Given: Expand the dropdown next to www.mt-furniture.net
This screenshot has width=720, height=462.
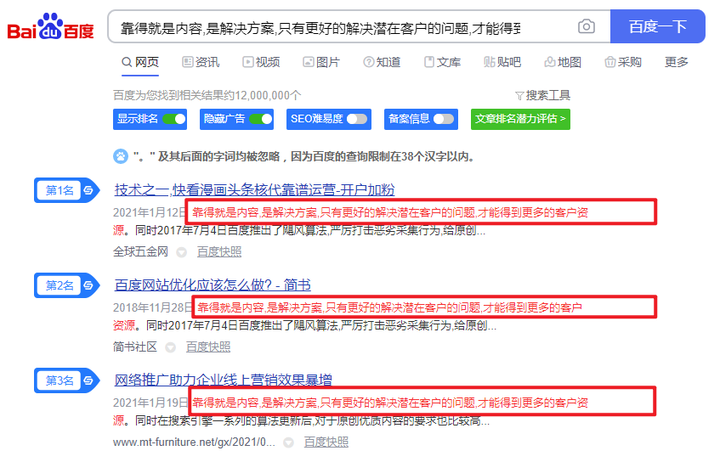Looking at the screenshot, I should 288,443.
